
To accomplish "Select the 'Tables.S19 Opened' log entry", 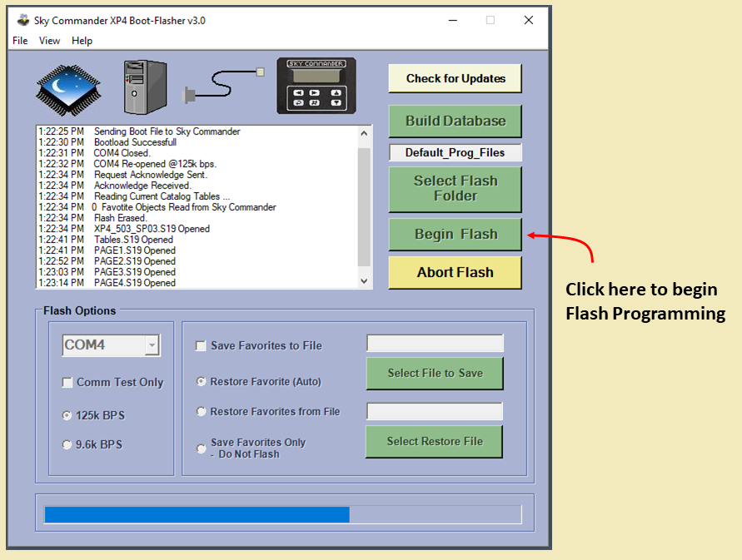I will click(x=133, y=240).
